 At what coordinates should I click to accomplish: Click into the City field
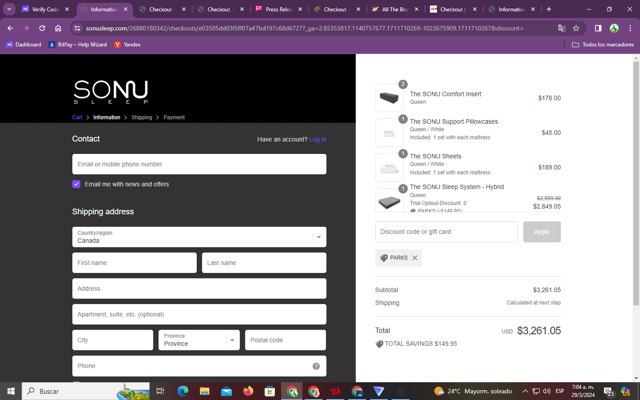click(x=113, y=340)
